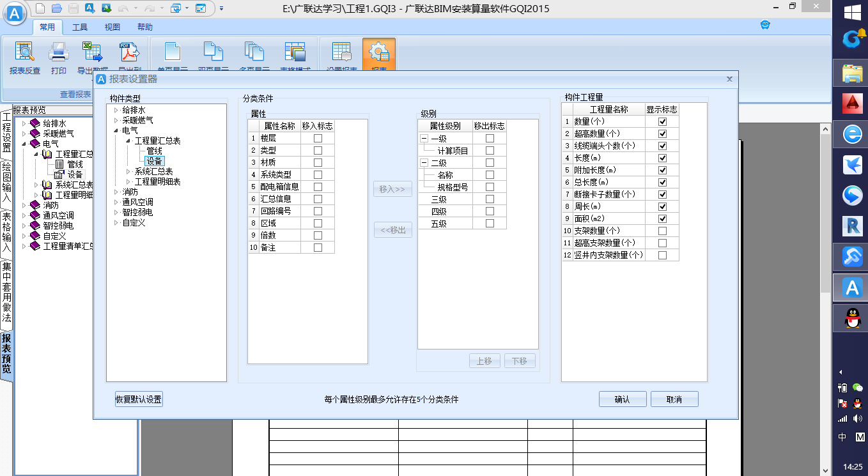The image size is (868, 476).
Task: Open the Revit taskbar icon
Action: pyautogui.click(x=852, y=226)
